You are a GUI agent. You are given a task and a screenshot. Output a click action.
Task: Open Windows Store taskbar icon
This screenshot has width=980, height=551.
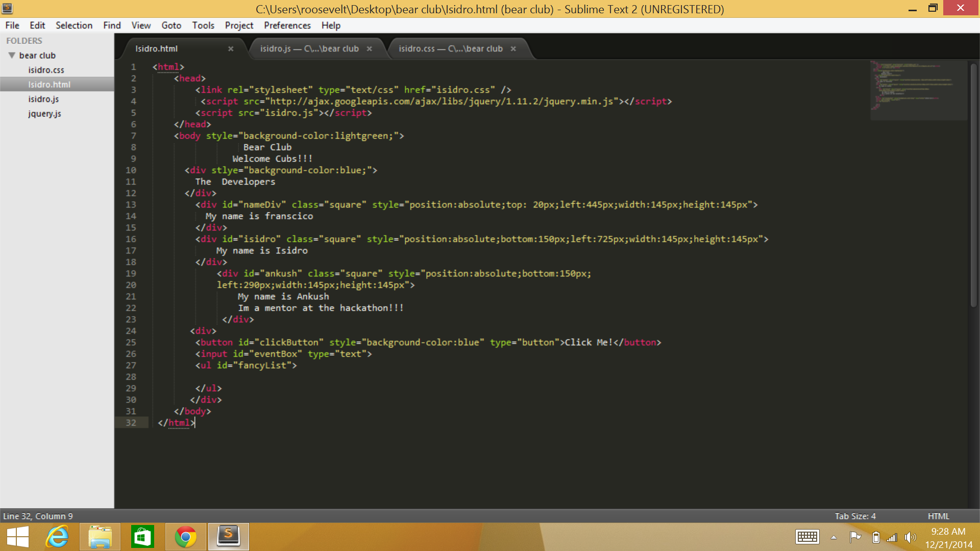point(142,537)
